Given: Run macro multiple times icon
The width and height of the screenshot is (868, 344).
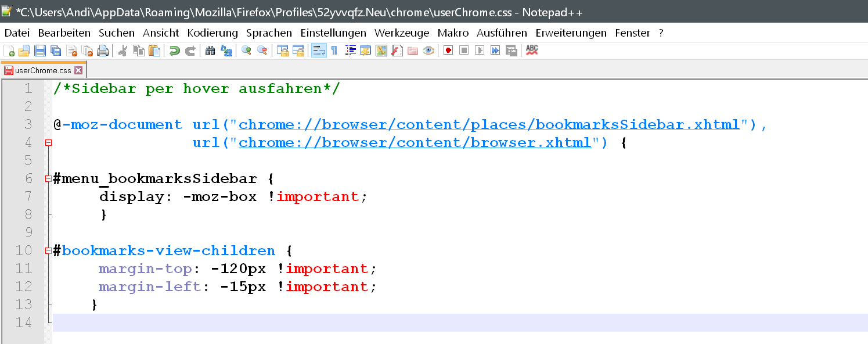Looking at the screenshot, I should coord(495,51).
